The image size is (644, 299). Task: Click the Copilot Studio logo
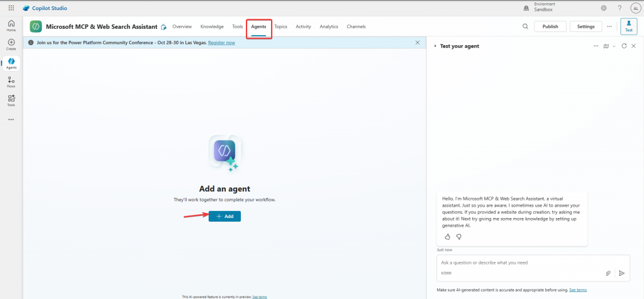pos(26,8)
